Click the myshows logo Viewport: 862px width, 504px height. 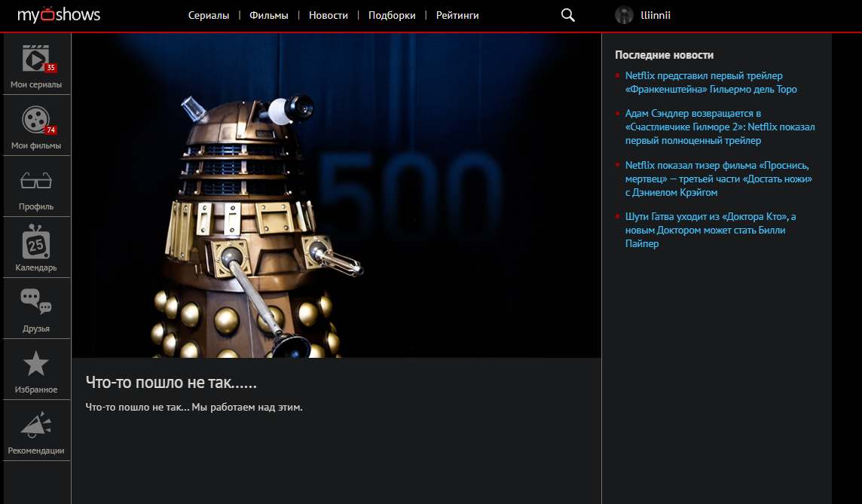point(59,15)
